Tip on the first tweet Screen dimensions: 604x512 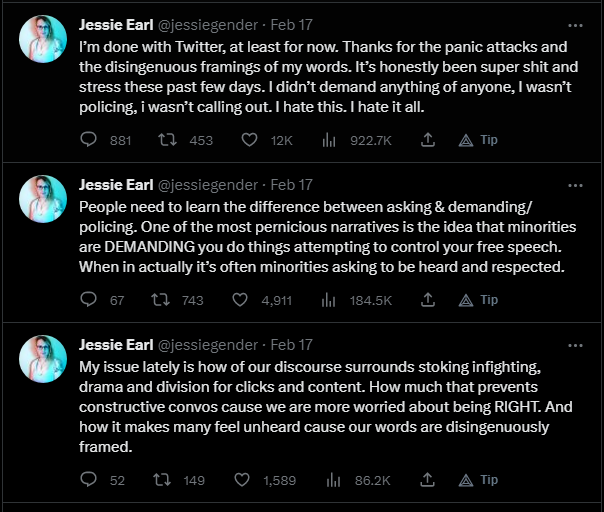(478, 140)
